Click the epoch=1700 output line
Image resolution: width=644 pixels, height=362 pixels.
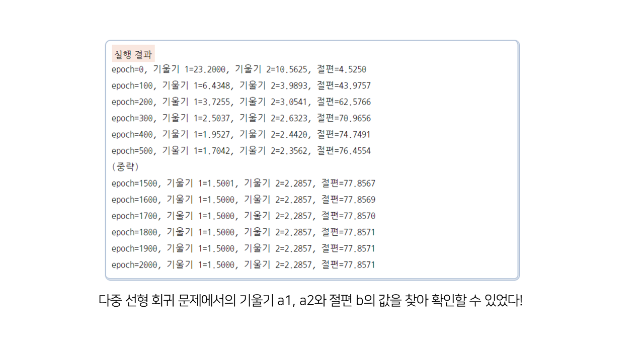point(244,216)
